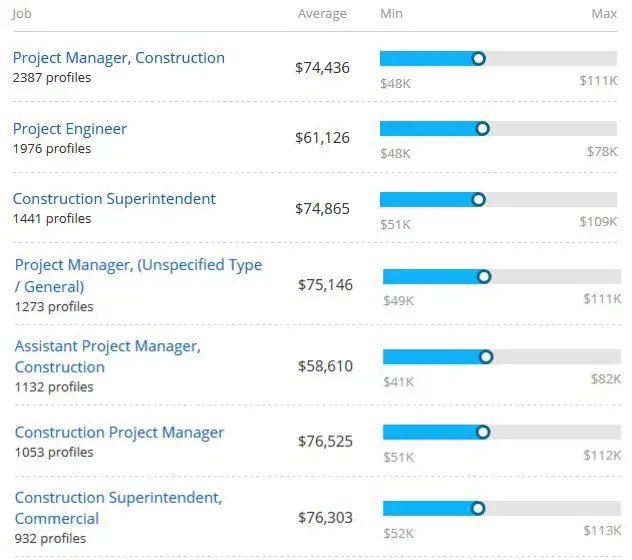This screenshot has width=632, height=560.
Task: Click average marker on Construction Superintendent salary bar
Action: tap(478, 200)
